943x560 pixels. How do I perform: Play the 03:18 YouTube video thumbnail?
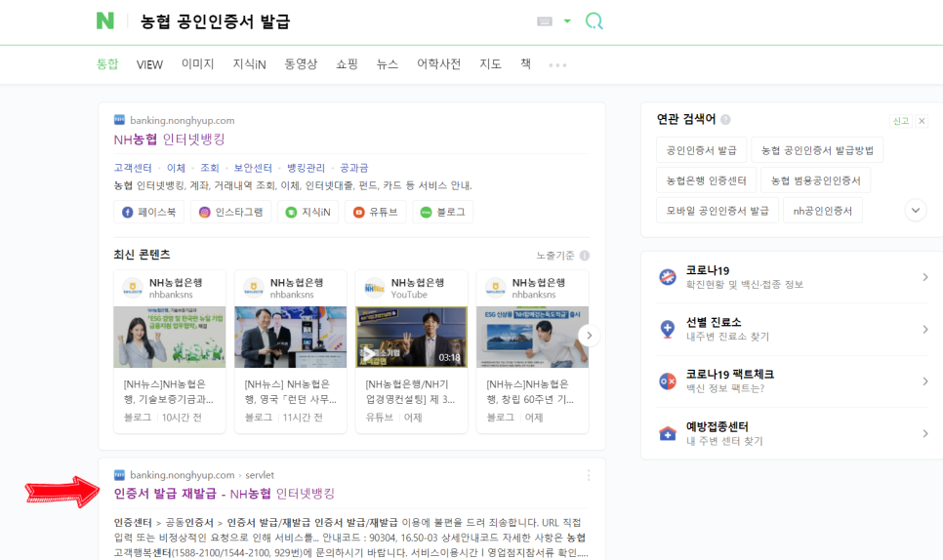coord(411,338)
